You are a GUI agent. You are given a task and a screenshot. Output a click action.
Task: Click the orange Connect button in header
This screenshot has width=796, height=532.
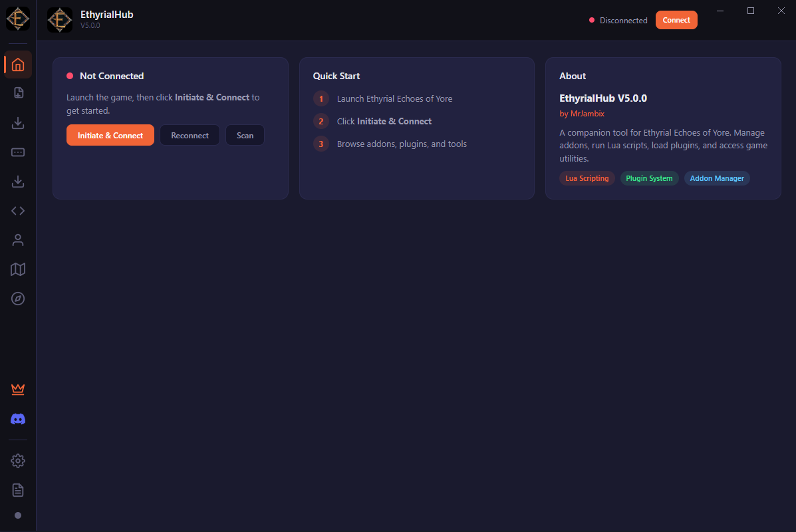pos(676,20)
